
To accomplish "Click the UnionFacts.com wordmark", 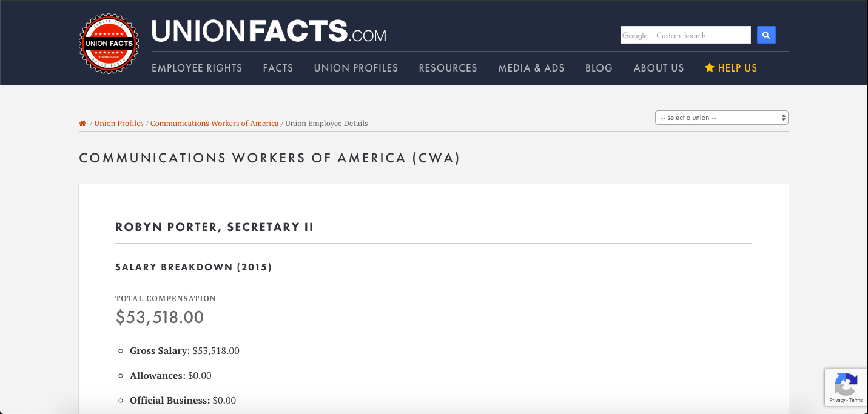I will pyautogui.click(x=268, y=32).
